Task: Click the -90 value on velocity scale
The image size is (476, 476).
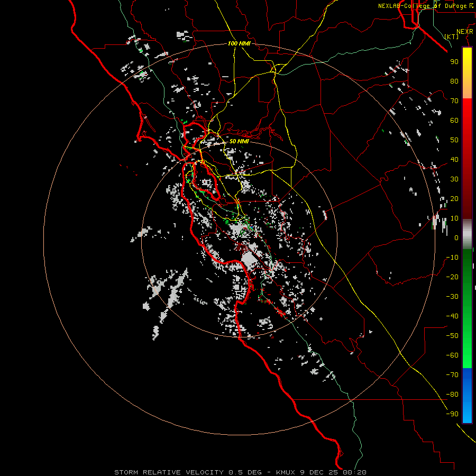Action: pyautogui.click(x=452, y=414)
